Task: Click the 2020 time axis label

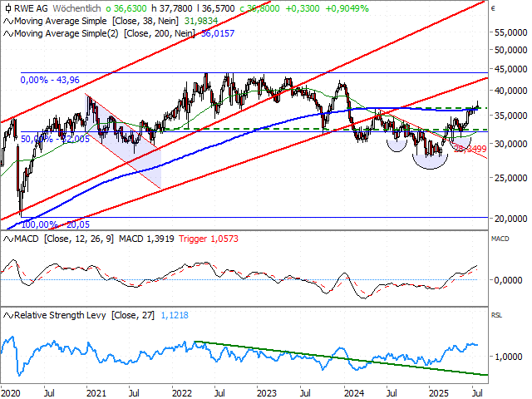Action: pyautogui.click(x=11, y=393)
